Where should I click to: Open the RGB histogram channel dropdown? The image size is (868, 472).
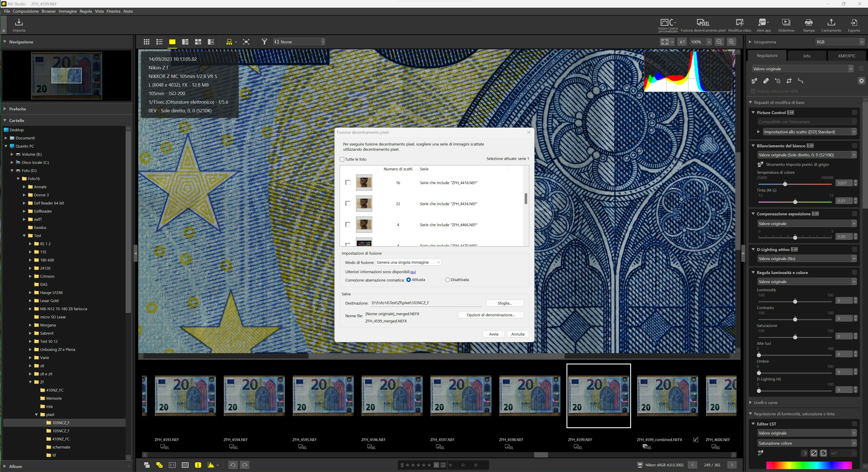coord(840,42)
